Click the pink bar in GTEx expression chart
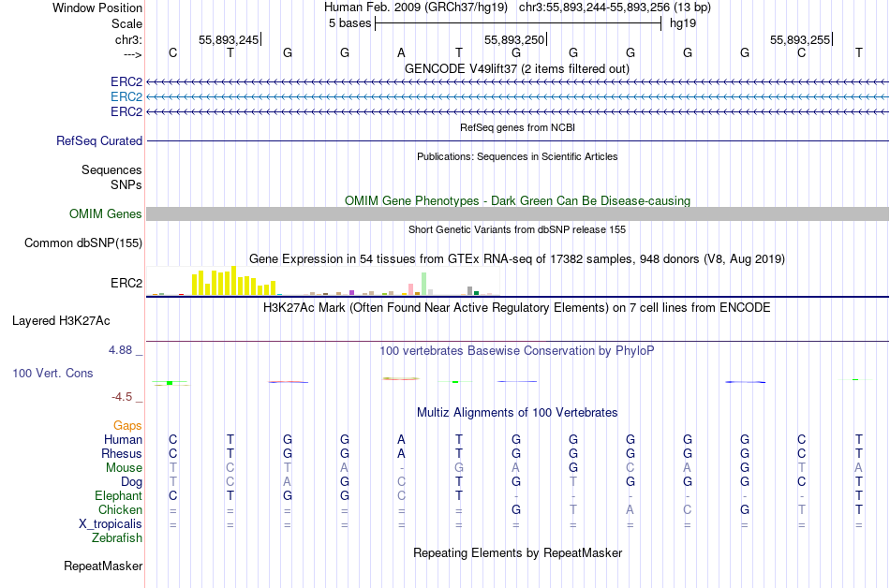890x588 pixels. (x=410, y=289)
